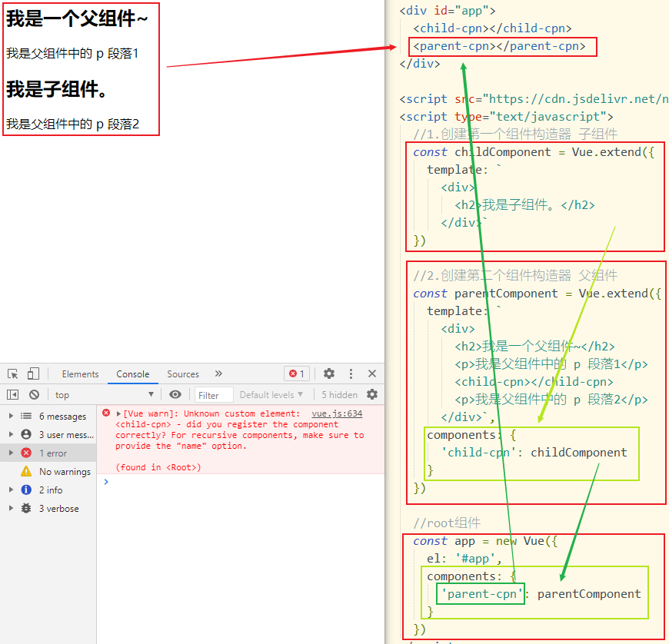Click the //root组件 comment

pos(447,523)
